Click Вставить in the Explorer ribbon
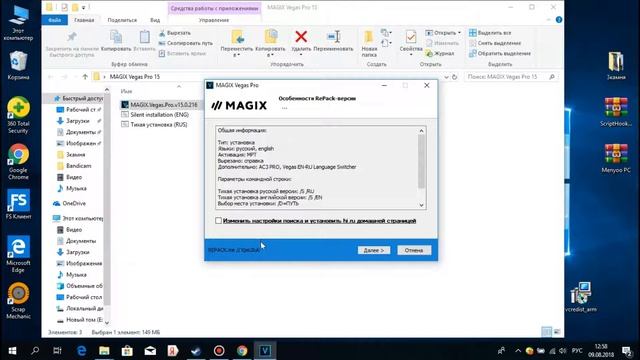Image resolution: width=640 pixels, height=360 pixels. (x=144, y=41)
